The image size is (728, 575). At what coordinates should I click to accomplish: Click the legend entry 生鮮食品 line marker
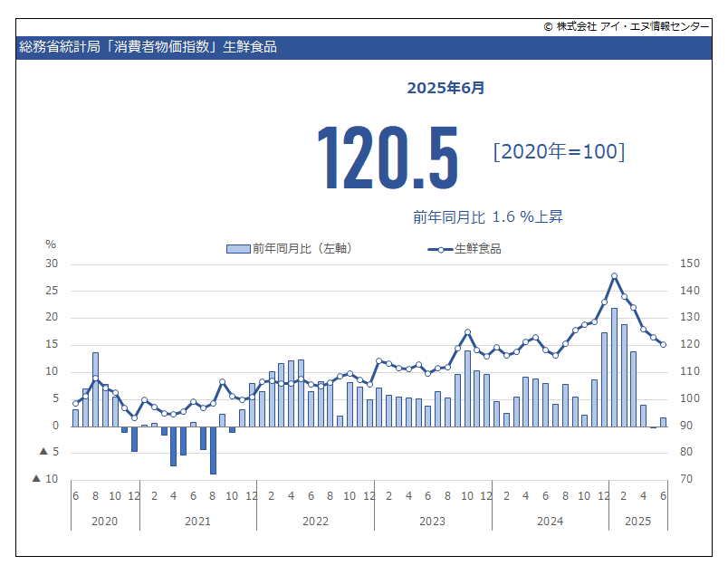[x=440, y=249]
